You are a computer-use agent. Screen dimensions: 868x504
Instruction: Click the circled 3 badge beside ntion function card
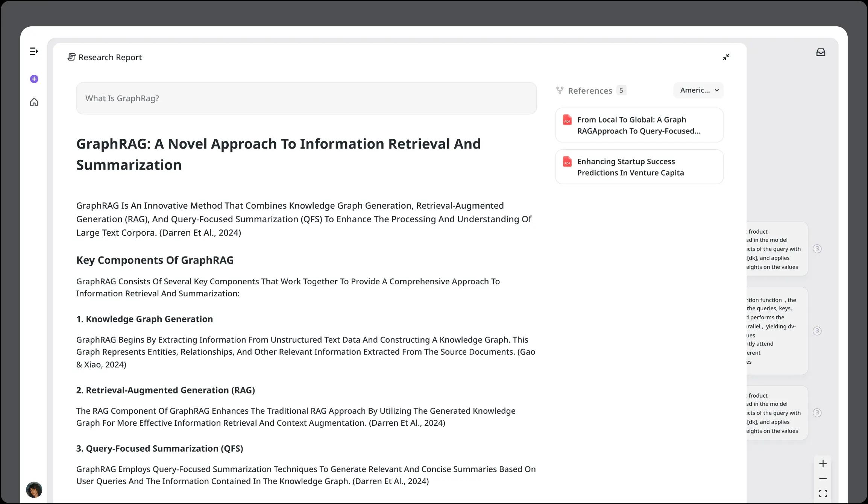coord(817,331)
